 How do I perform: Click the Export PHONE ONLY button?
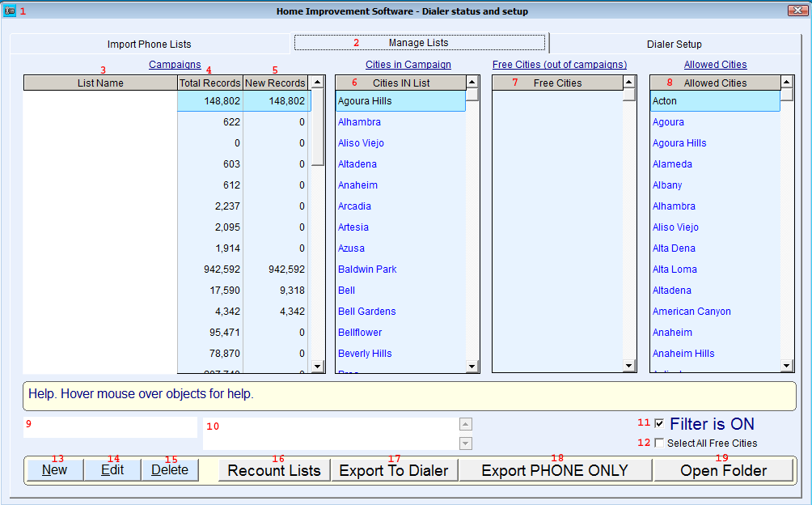point(555,470)
